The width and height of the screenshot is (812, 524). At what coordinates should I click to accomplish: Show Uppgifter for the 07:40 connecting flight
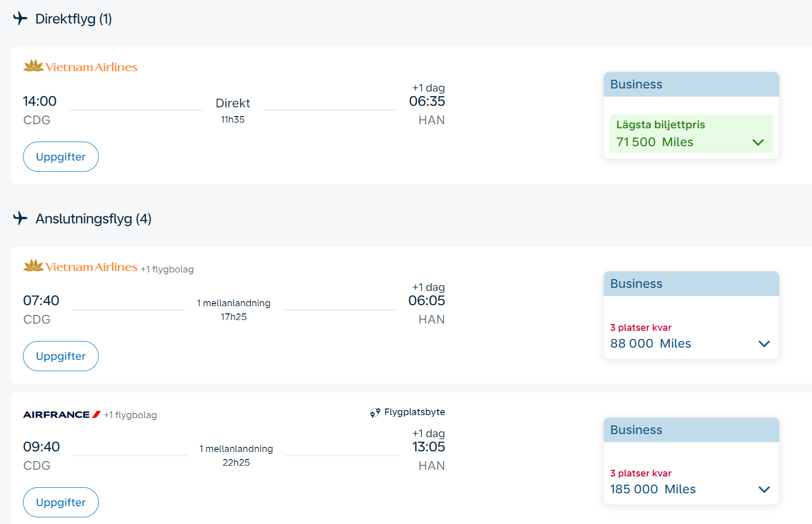coord(61,356)
